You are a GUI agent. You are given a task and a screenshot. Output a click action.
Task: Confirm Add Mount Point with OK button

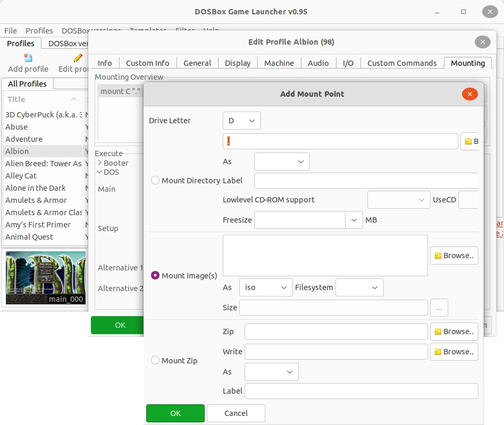(x=175, y=413)
